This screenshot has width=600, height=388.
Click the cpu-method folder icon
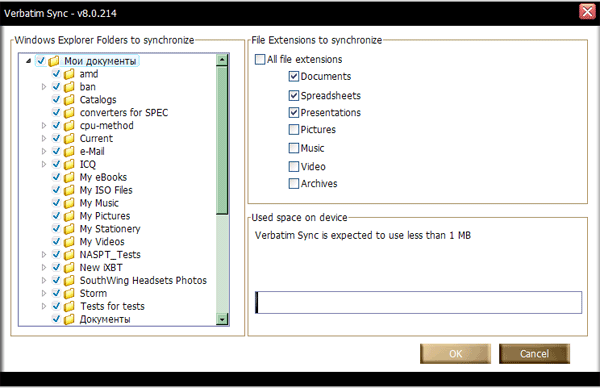coord(69,126)
